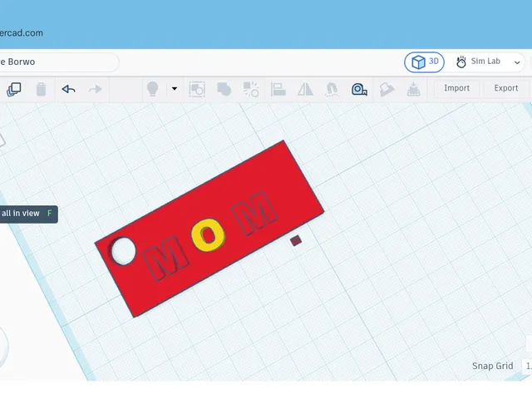532x399 pixels.
Task: Click the Mirror tool icon
Action: coord(305,90)
